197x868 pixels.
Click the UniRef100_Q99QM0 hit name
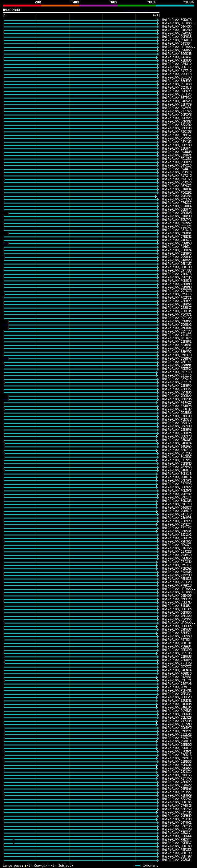click(177, 257)
